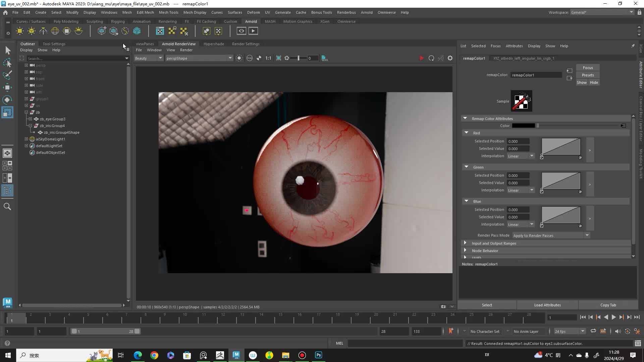The image size is (644, 362).
Task: Switch to the XYZ_albedo_left_angular_lin_srgb_1 tab
Action: tap(524, 58)
